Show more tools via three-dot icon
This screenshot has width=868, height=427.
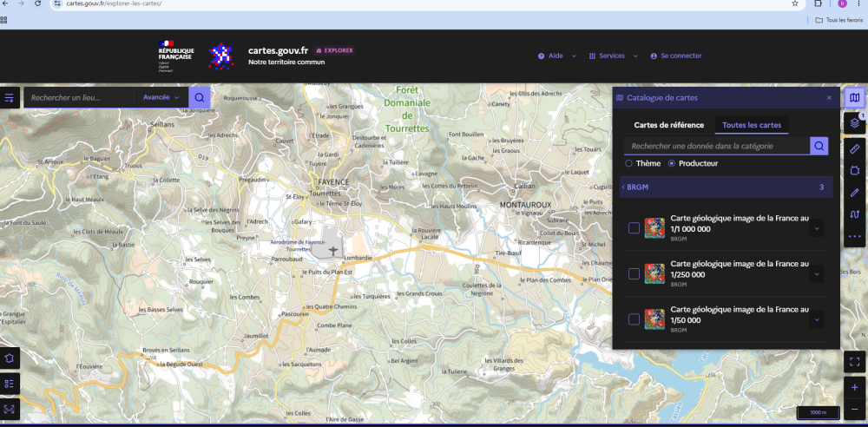(855, 236)
